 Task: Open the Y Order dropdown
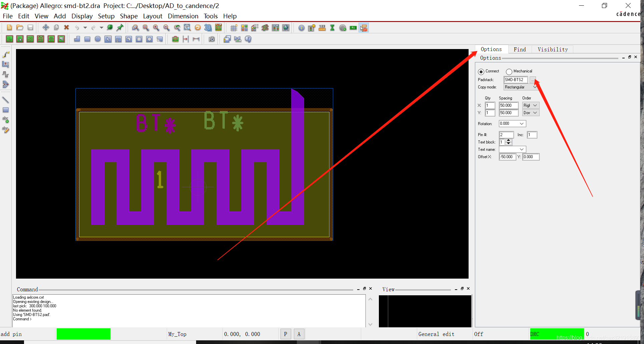tap(531, 113)
